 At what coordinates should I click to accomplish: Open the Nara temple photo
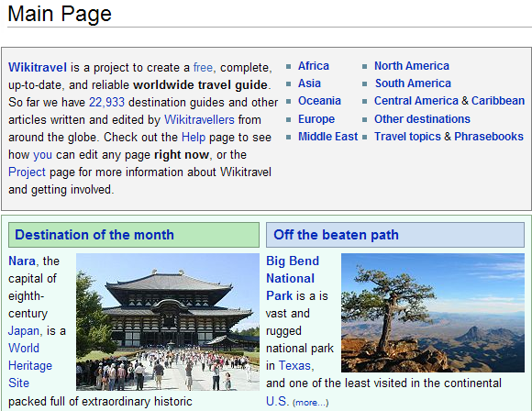point(168,322)
